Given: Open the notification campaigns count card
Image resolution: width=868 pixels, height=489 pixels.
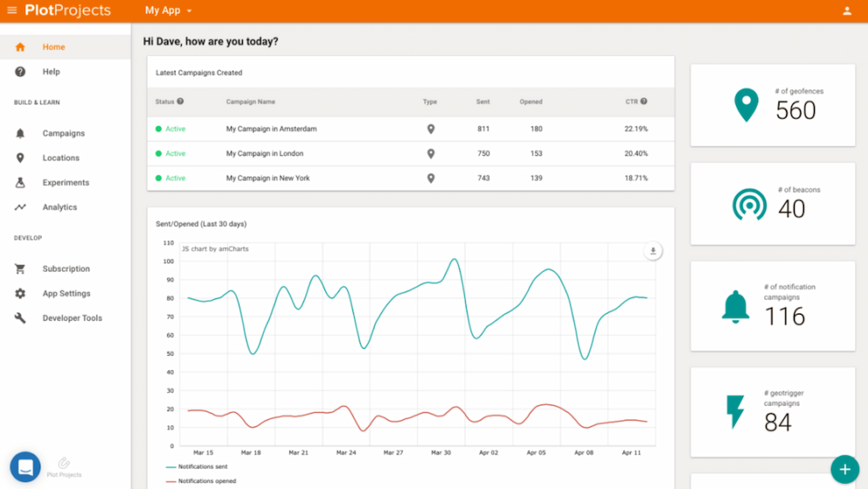Looking at the screenshot, I should [x=772, y=306].
